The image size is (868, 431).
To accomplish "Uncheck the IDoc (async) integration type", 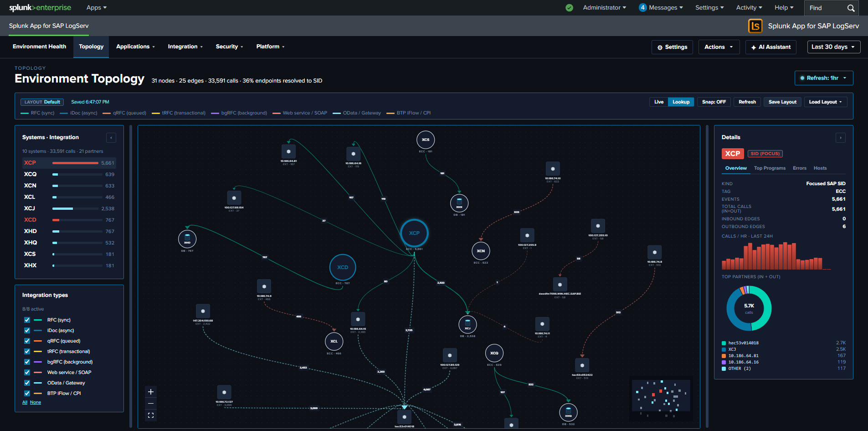I will click(x=27, y=331).
